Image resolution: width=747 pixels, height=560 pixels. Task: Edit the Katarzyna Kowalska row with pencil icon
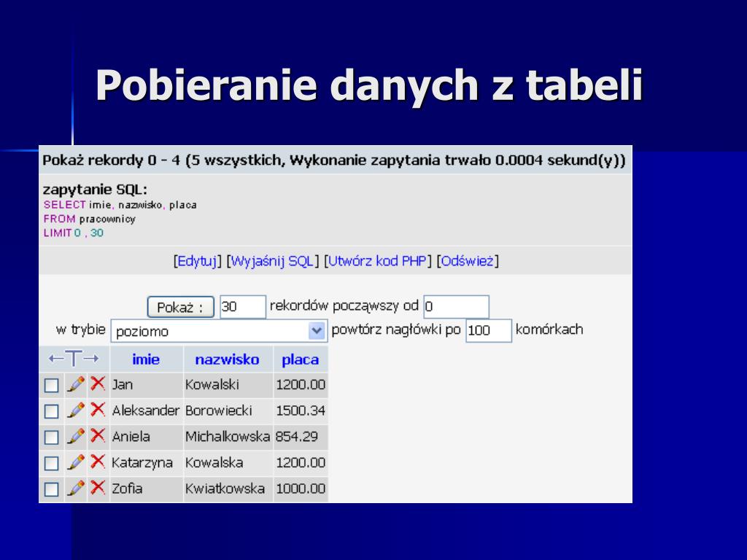pyautogui.click(x=76, y=462)
